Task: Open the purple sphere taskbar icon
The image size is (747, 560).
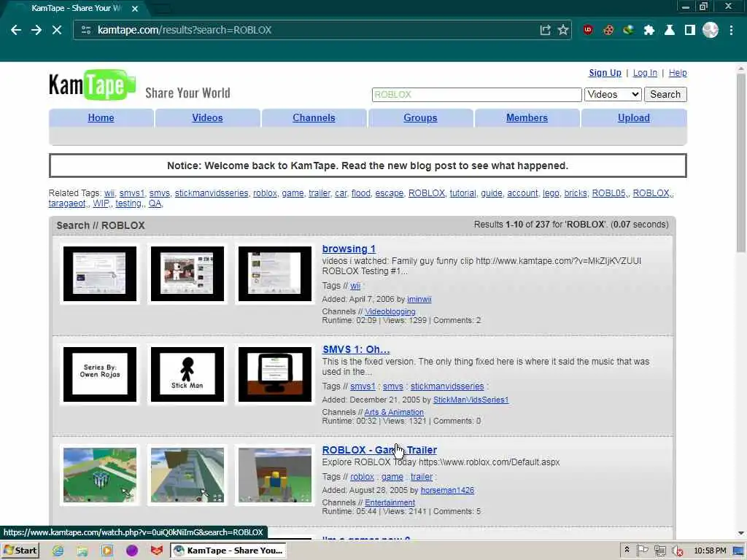Action: (132, 551)
